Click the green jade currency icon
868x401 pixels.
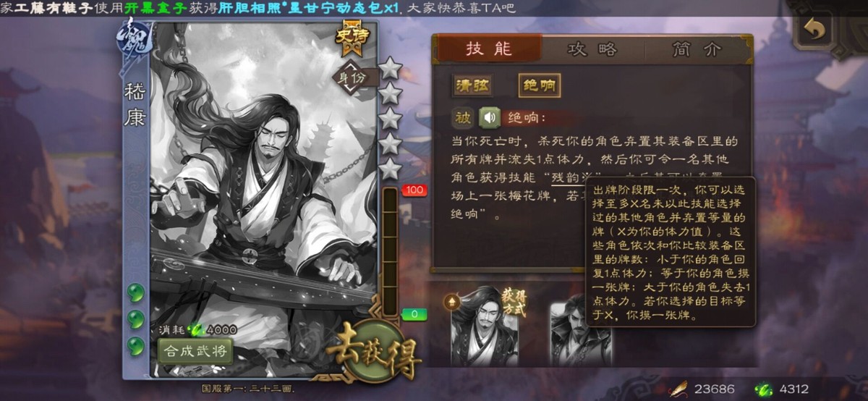764,389
